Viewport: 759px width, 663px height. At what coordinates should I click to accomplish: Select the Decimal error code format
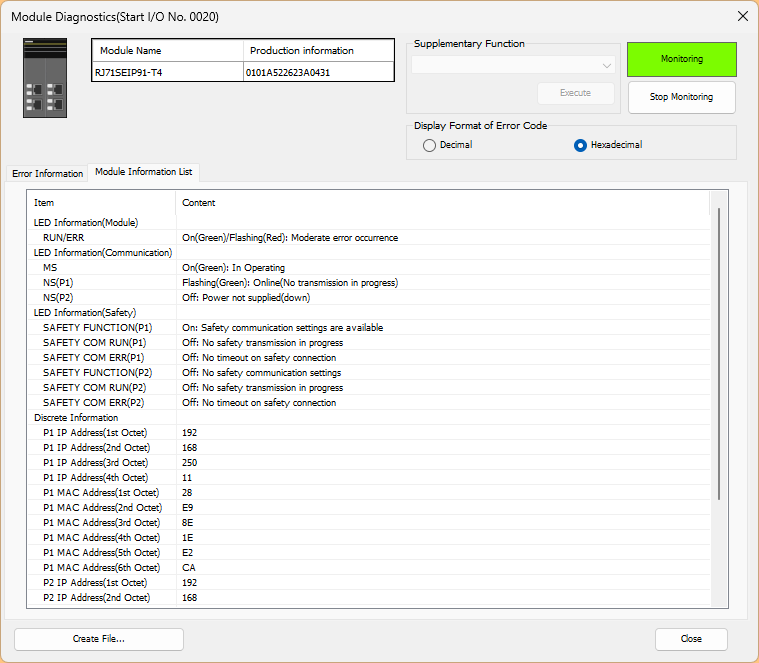(430, 145)
